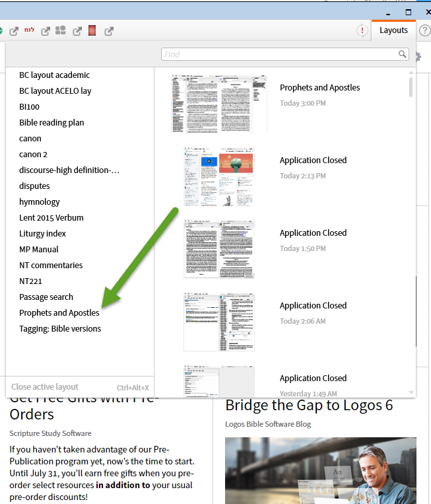Click shortcut arrow between Hebrew and tiles icons

click(x=46, y=31)
